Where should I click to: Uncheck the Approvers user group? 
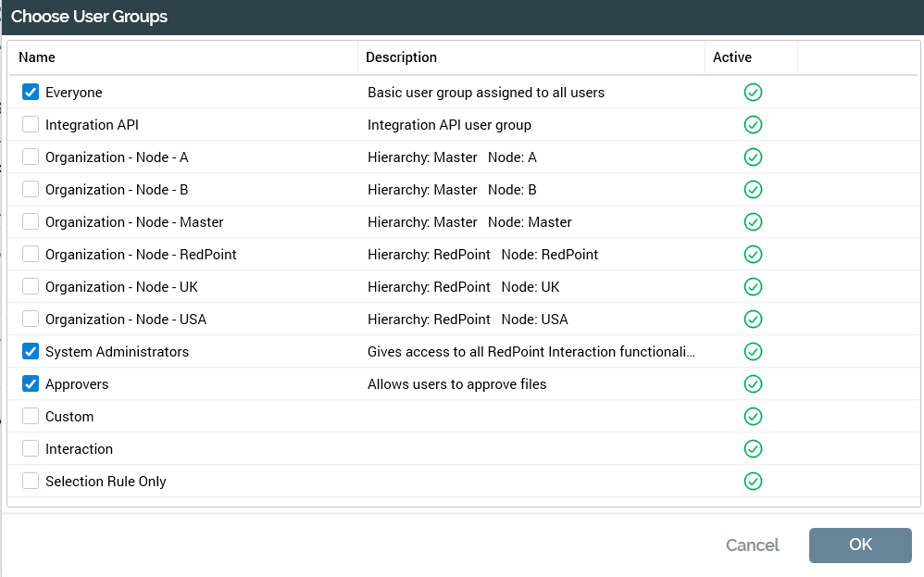[31, 384]
